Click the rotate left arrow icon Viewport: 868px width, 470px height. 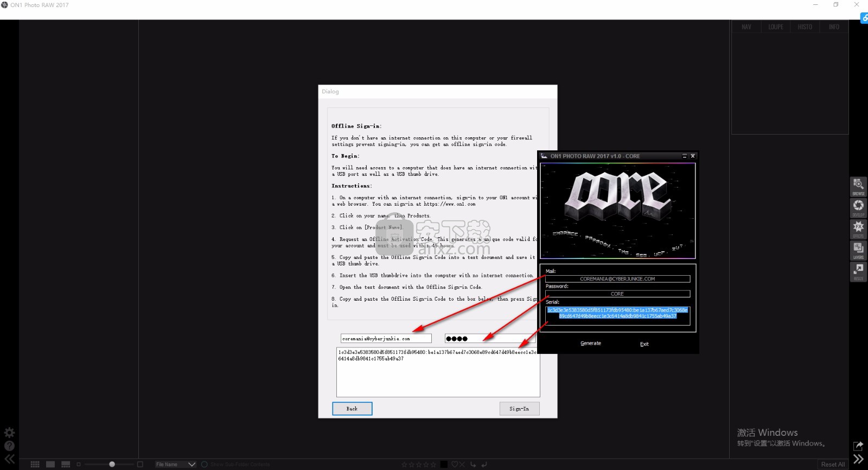click(x=473, y=465)
